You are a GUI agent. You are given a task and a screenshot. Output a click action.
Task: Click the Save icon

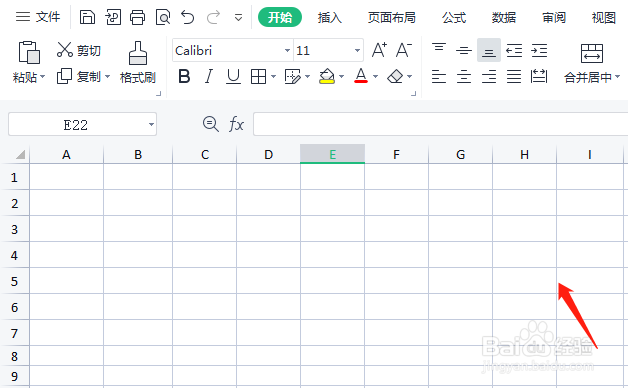pyautogui.click(x=87, y=17)
